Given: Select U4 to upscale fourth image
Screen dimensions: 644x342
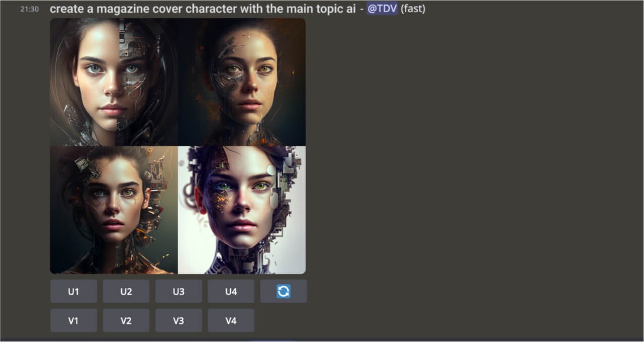Looking at the screenshot, I should [x=231, y=291].
